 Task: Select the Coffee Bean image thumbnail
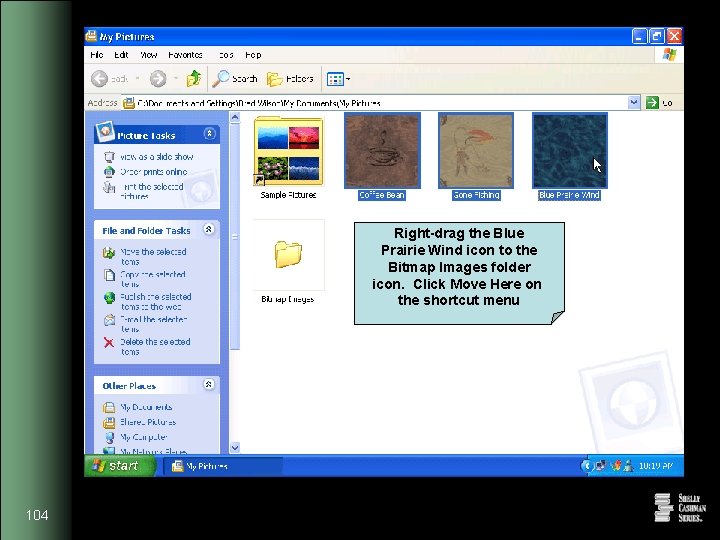tap(382, 151)
